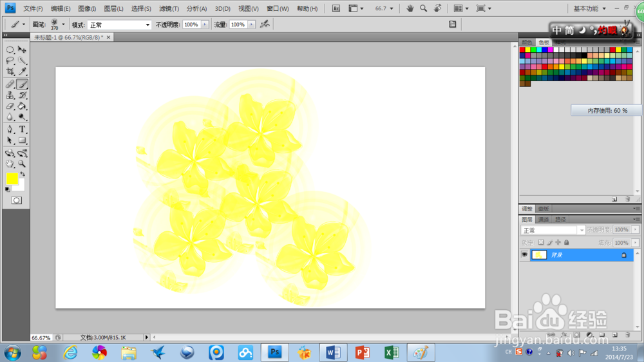Switch to the 通道 tab
Image resolution: width=644 pixels, height=362 pixels.
pos(544,220)
